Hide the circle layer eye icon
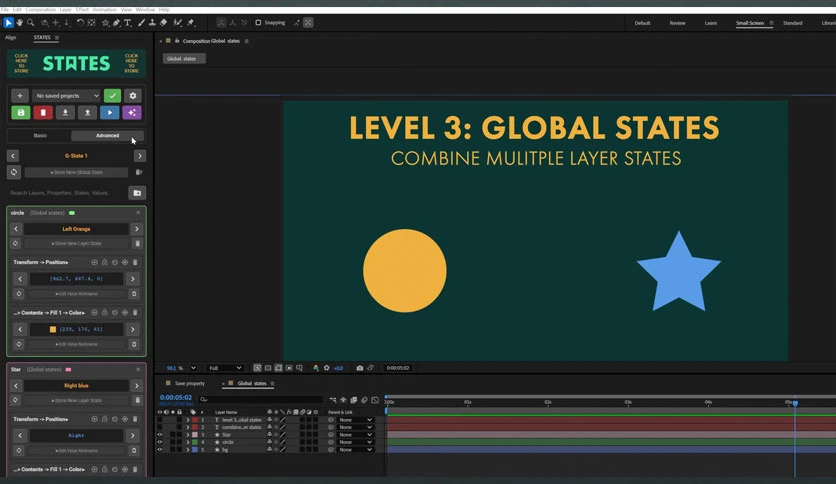The width and height of the screenshot is (836, 484). [x=159, y=442]
